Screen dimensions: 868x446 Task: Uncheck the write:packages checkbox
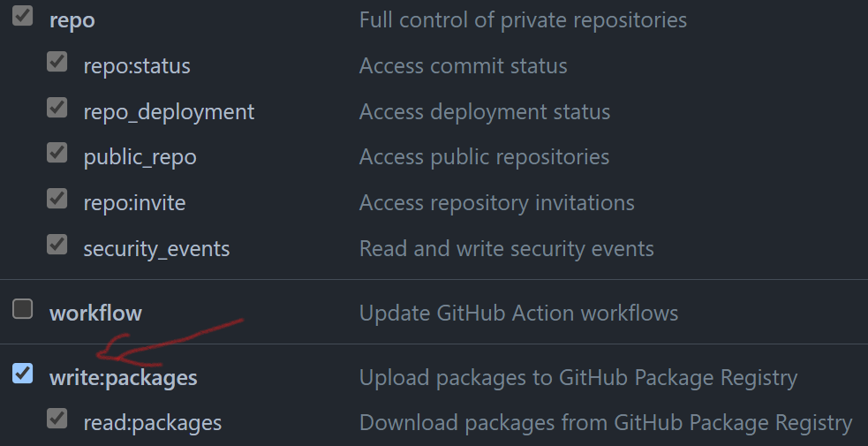pos(23,374)
